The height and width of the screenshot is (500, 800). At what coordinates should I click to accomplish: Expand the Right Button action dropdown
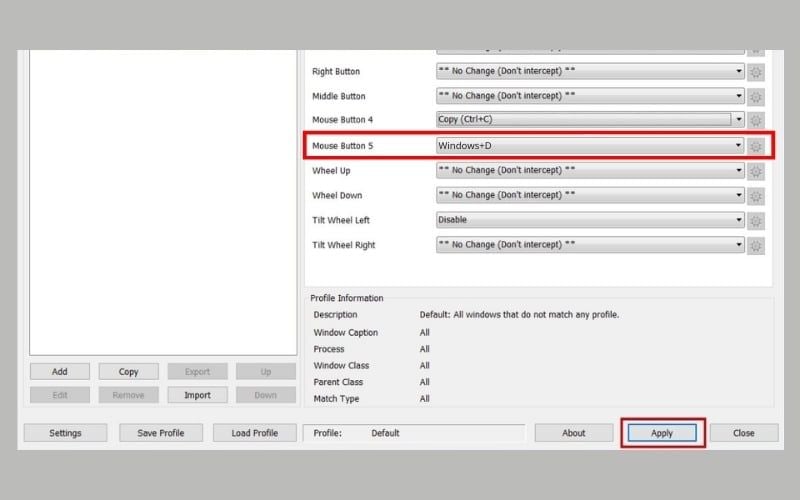pyautogui.click(x=590, y=71)
